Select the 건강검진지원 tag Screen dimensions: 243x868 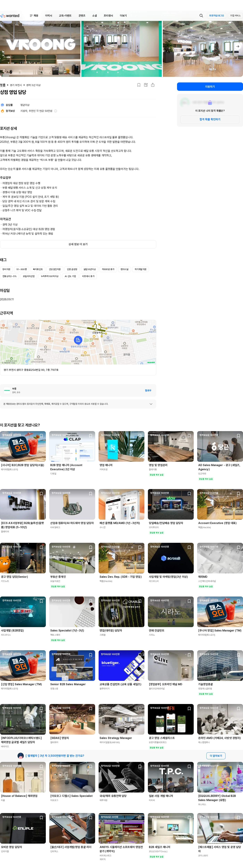55,270
